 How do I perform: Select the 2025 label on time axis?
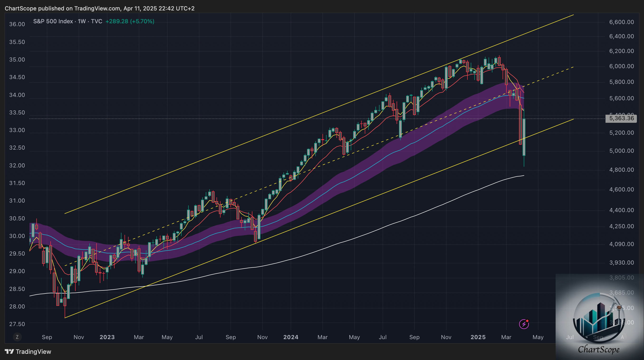(478, 337)
